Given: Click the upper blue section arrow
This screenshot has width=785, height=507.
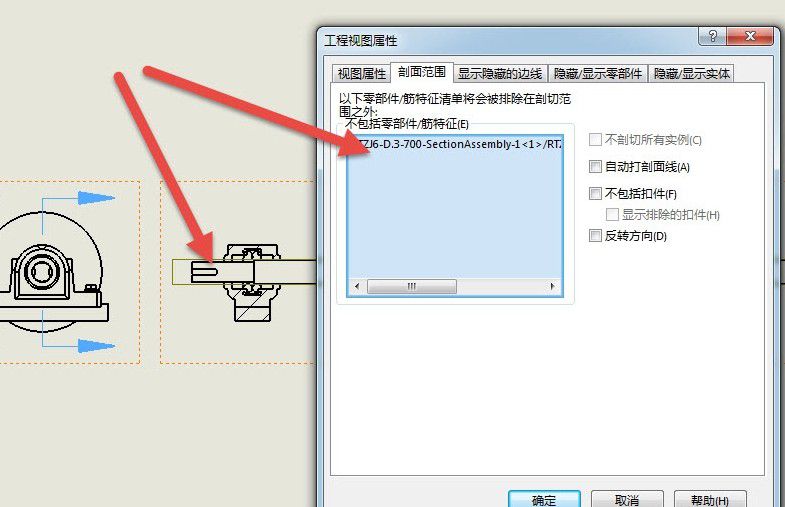Looking at the screenshot, I should 96,198.
